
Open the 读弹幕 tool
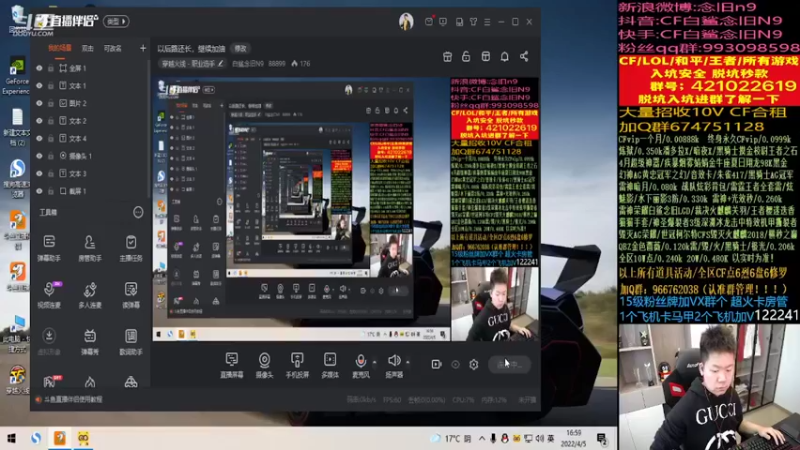click(131, 295)
